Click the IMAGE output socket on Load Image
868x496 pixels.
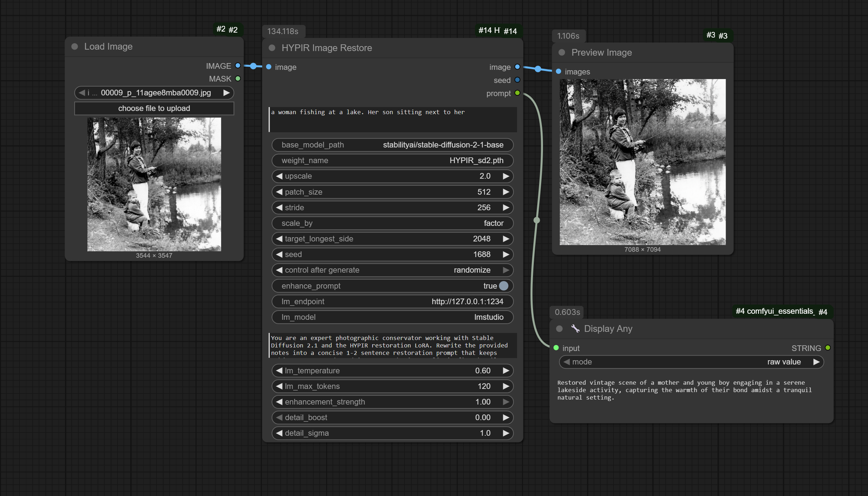pyautogui.click(x=238, y=66)
